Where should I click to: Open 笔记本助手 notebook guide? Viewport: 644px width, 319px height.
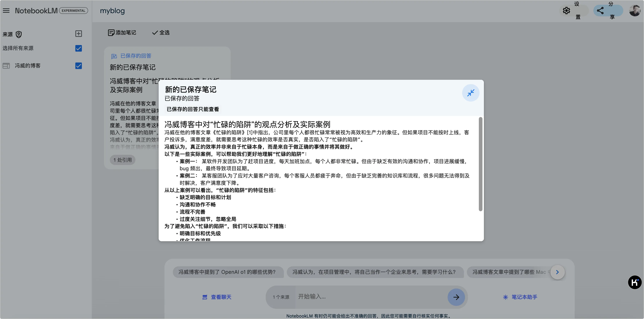pos(520,297)
